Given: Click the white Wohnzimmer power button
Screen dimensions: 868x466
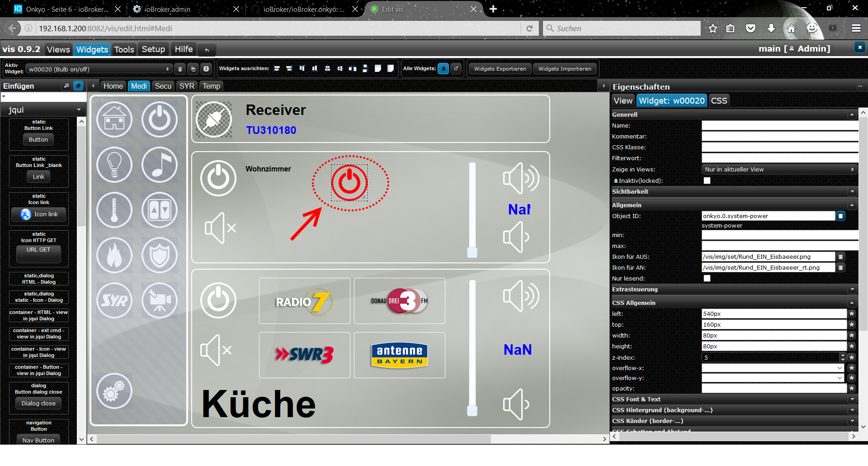Looking at the screenshot, I should click(218, 178).
